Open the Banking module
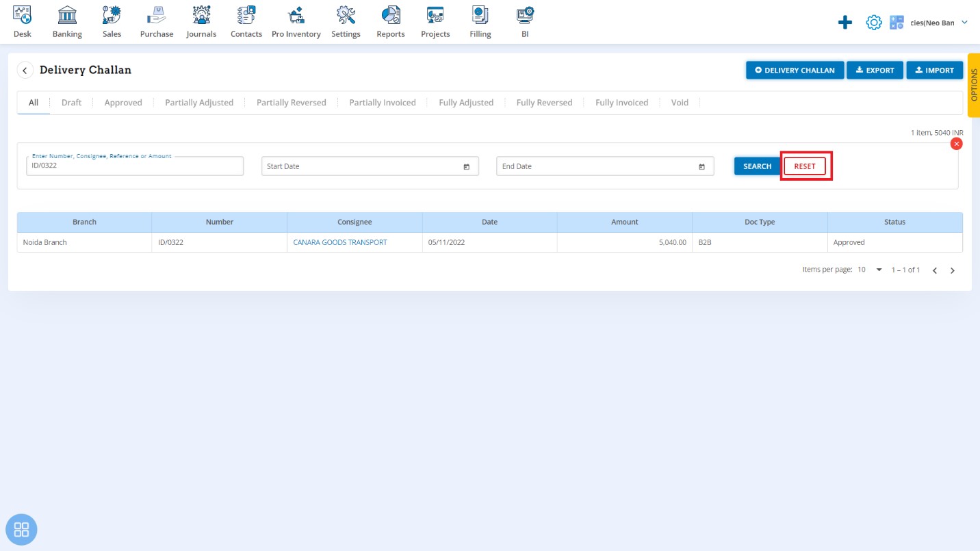The height and width of the screenshot is (551, 980). (x=67, y=22)
